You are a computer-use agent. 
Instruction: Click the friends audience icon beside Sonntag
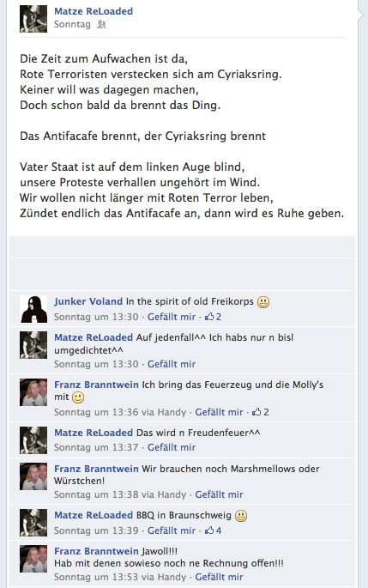[x=101, y=24]
